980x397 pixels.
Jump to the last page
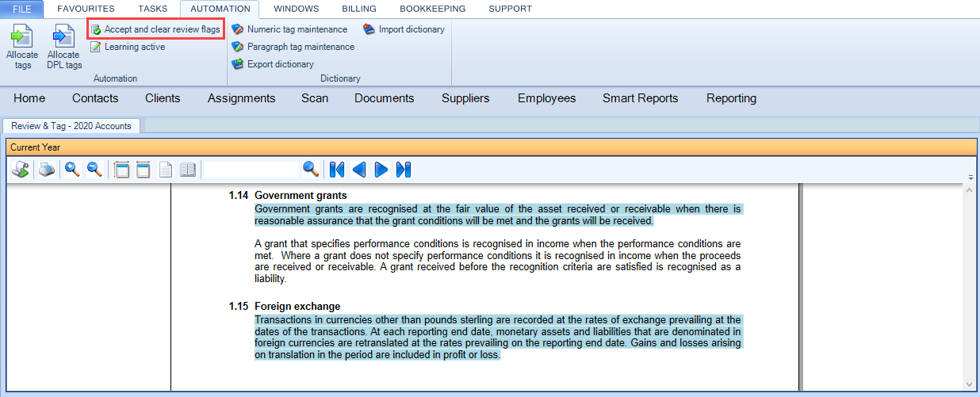coord(404,169)
